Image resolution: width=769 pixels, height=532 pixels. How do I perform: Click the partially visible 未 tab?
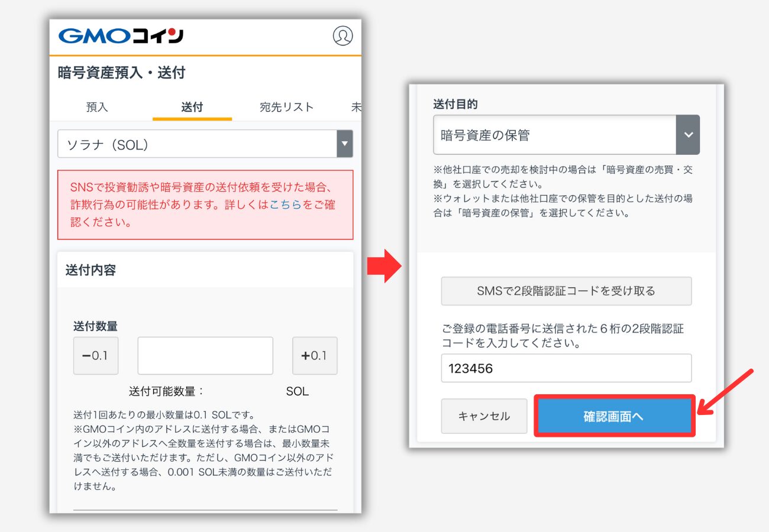pyautogui.click(x=356, y=107)
